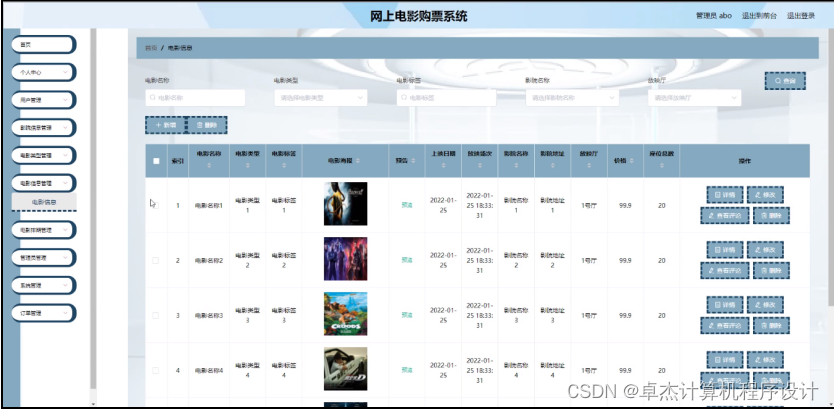Image resolution: width=834 pixels, height=410 pixels.
Task: Go to 首页 in the sidebar
Action: coord(42,44)
